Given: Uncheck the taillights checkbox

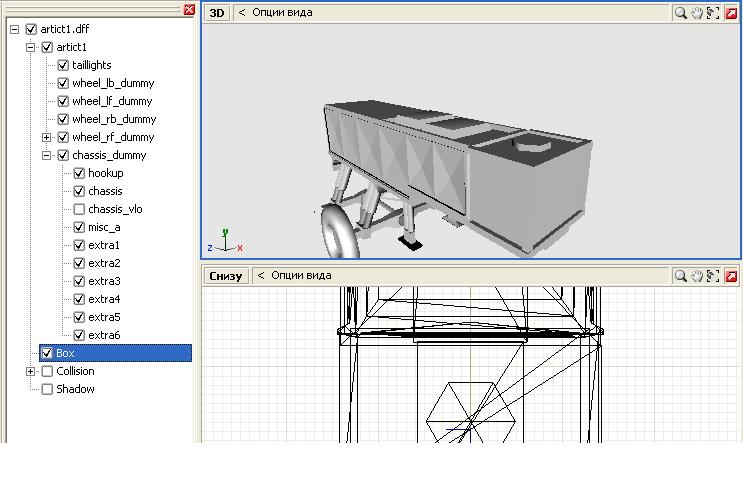Looking at the screenshot, I should (x=63, y=65).
